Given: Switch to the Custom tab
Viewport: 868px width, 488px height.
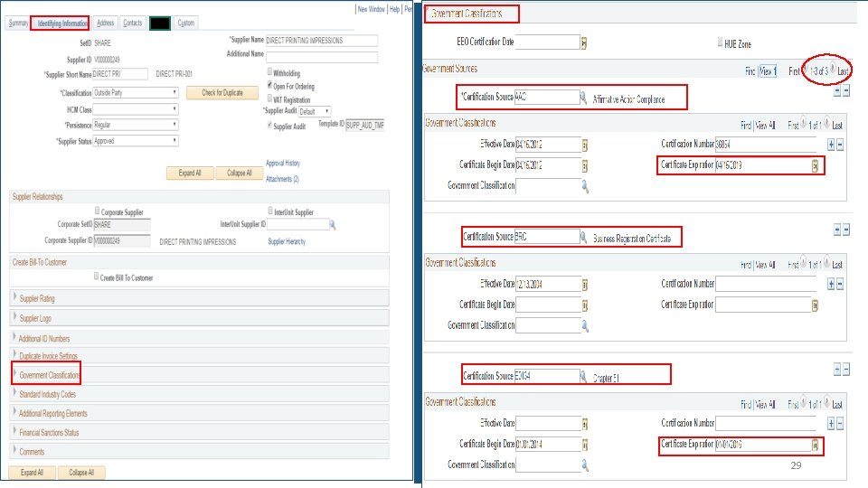Looking at the screenshot, I should tap(186, 23).
